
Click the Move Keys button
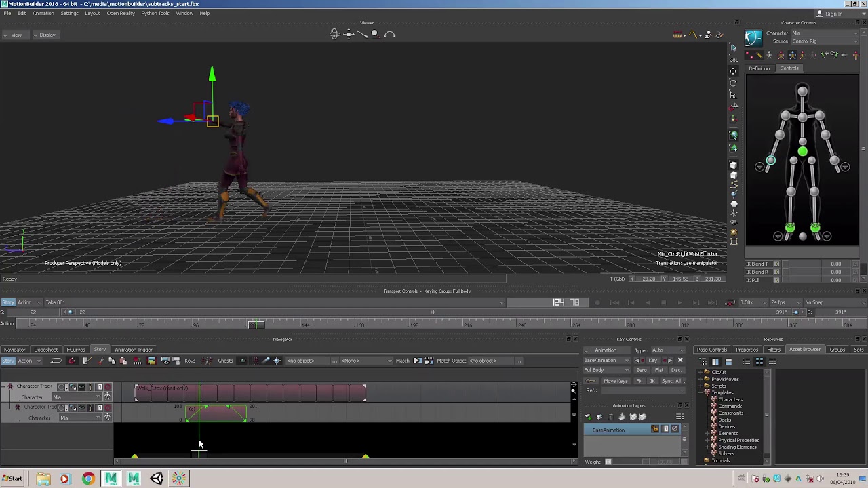click(x=615, y=381)
